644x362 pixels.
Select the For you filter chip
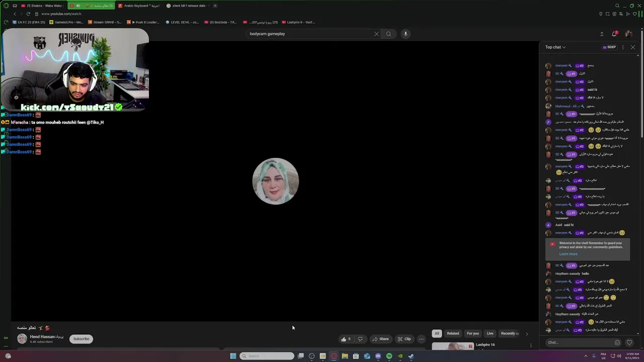tap(473, 333)
